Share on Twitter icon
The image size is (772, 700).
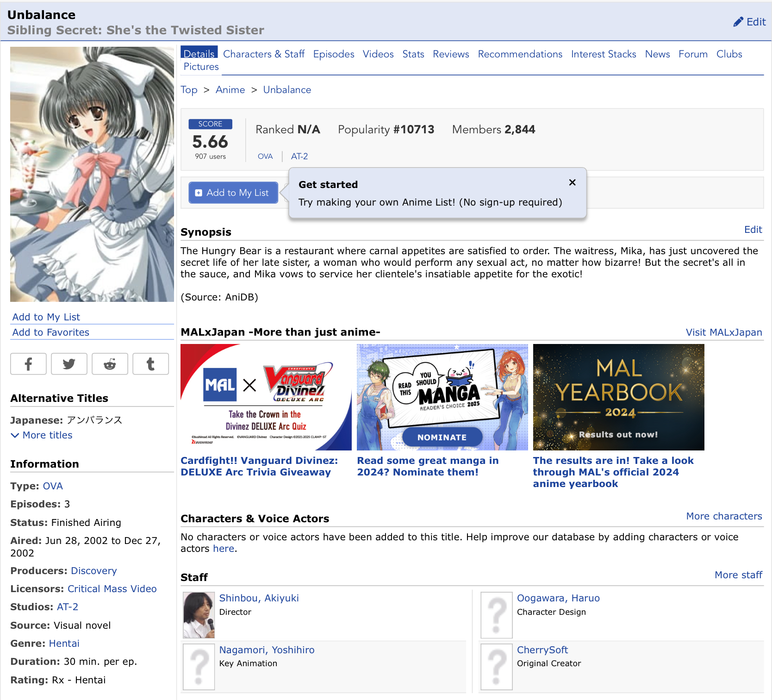click(x=69, y=364)
